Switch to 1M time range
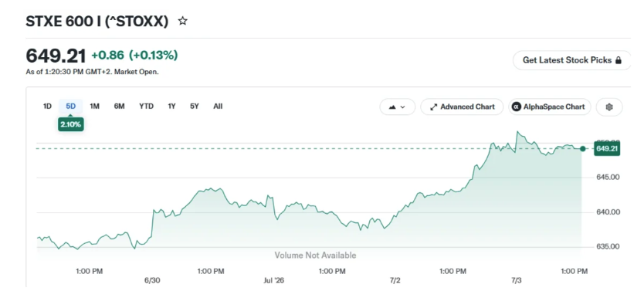Screen dimensions: 644x298 pos(94,107)
